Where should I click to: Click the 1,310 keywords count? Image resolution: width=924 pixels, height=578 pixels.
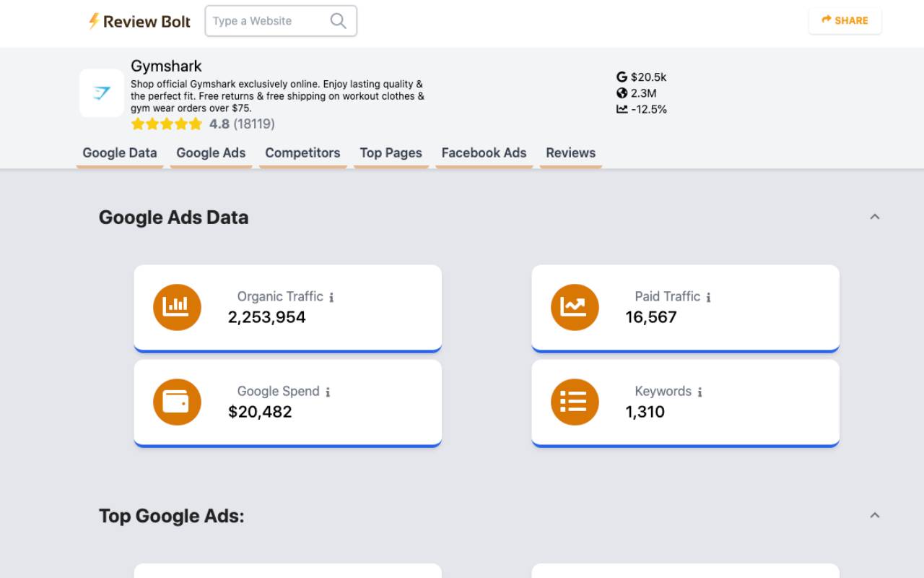pyautogui.click(x=645, y=412)
